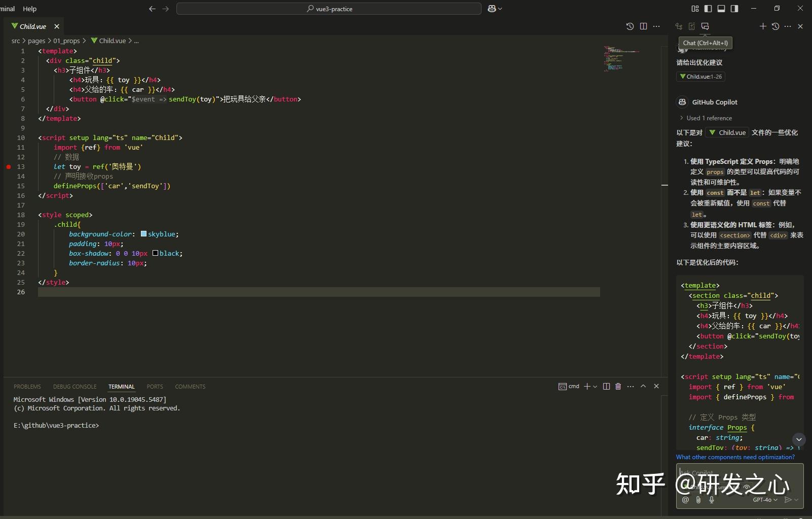Toggle the secondary sidebar visibility
The height and width of the screenshot is (519, 812).
(x=733, y=9)
